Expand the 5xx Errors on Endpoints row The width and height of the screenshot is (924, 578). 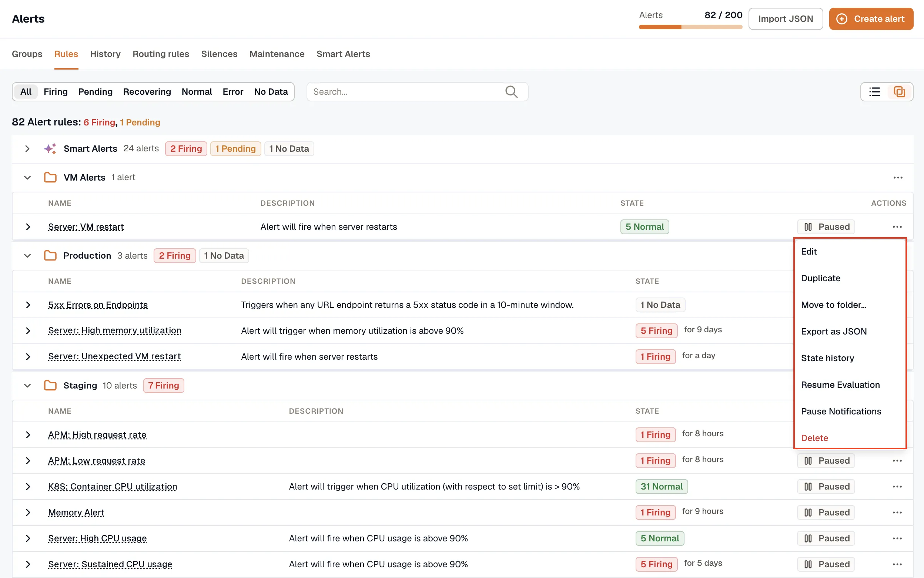pos(28,305)
